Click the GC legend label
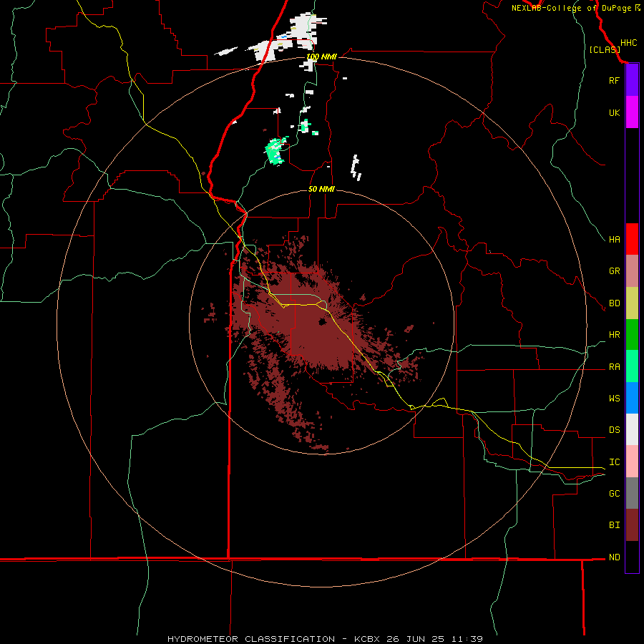 pos(614,494)
